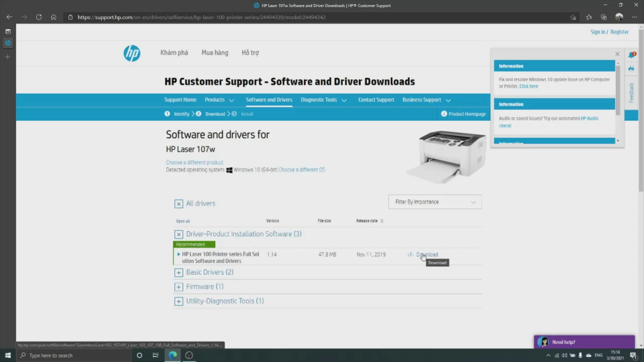This screenshot has width=644, height=362.
Task: Collapse the All drivers section
Action: (179, 204)
